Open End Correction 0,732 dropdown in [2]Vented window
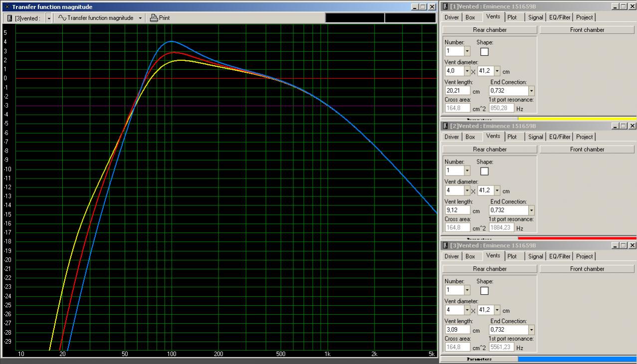The image size is (637, 364). coord(531,210)
